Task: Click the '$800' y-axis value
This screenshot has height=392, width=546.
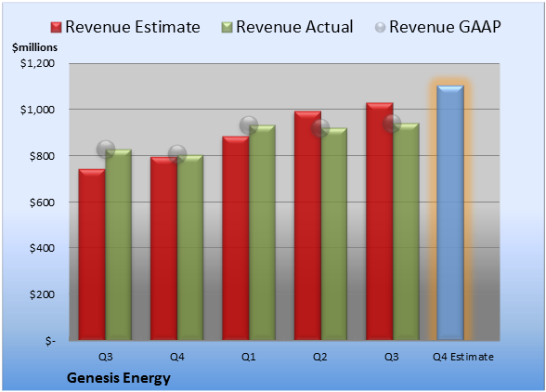Action: click(42, 156)
